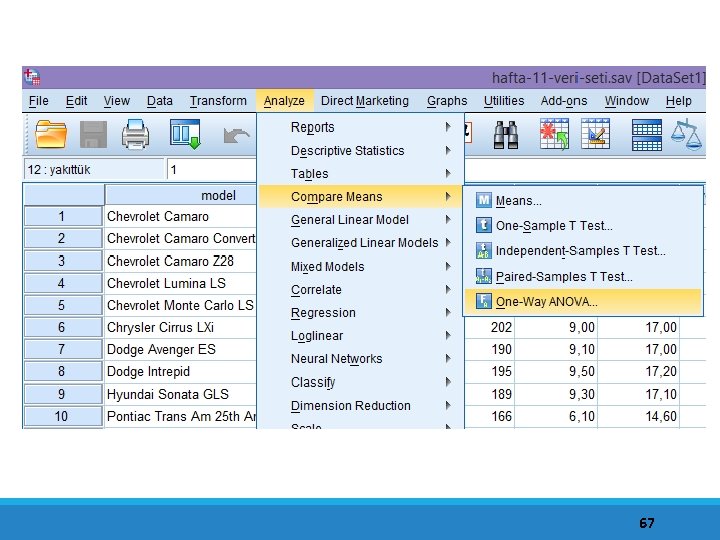Select row header number 10
The image size is (720, 540).
click(x=63, y=416)
